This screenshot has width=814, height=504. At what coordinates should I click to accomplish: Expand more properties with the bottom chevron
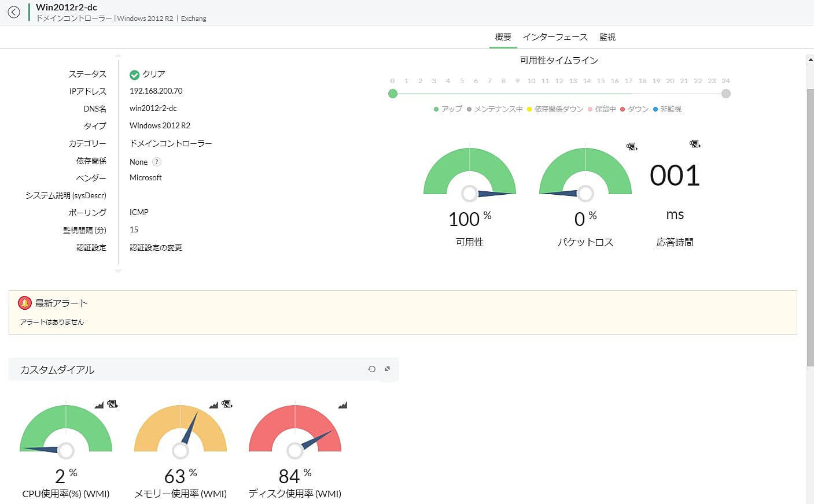(x=118, y=272)
